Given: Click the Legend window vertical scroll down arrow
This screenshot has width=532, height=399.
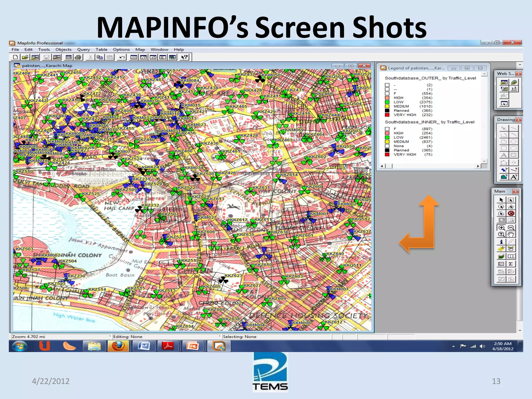Looking at the screenshot, I should [484, 162].
